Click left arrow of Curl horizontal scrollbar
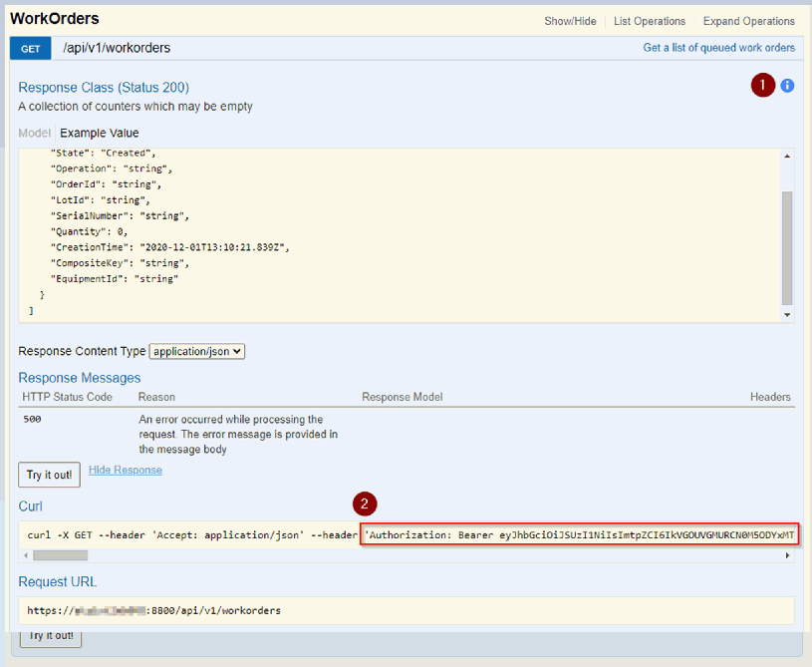812x667 pixels. click(26, 555)
